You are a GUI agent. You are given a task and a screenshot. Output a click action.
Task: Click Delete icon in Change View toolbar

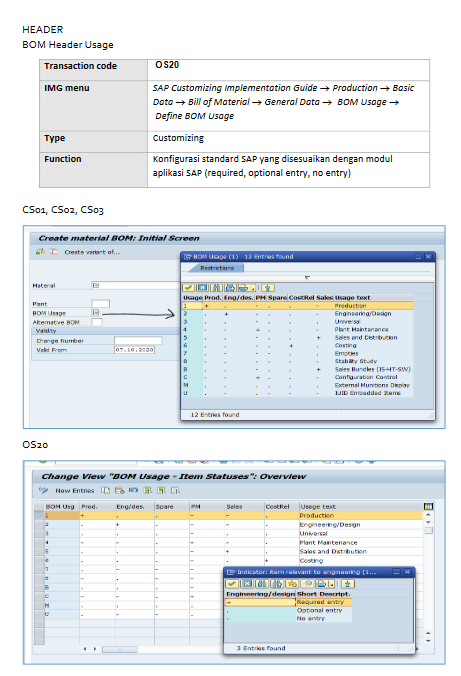[x=120, y=490]
